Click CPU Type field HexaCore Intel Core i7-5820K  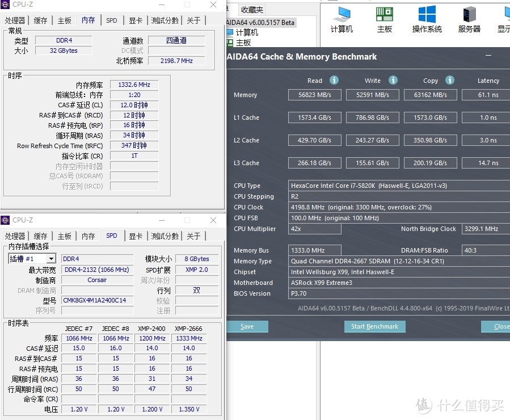[399, 186]
